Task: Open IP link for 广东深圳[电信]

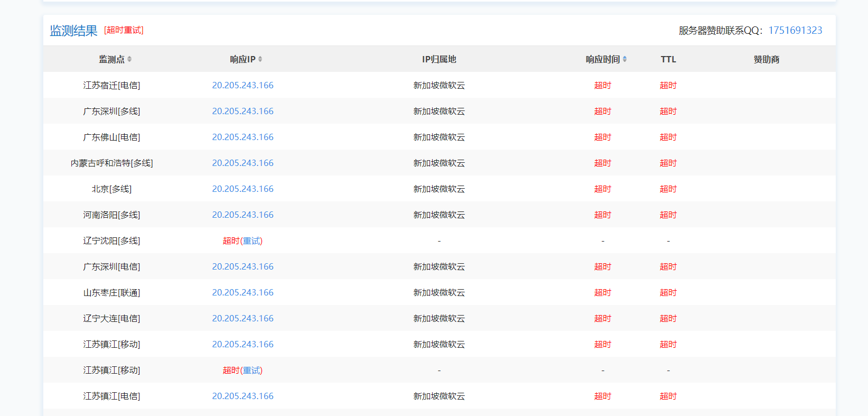Action: pyautogui.click(x=242, y=267)
